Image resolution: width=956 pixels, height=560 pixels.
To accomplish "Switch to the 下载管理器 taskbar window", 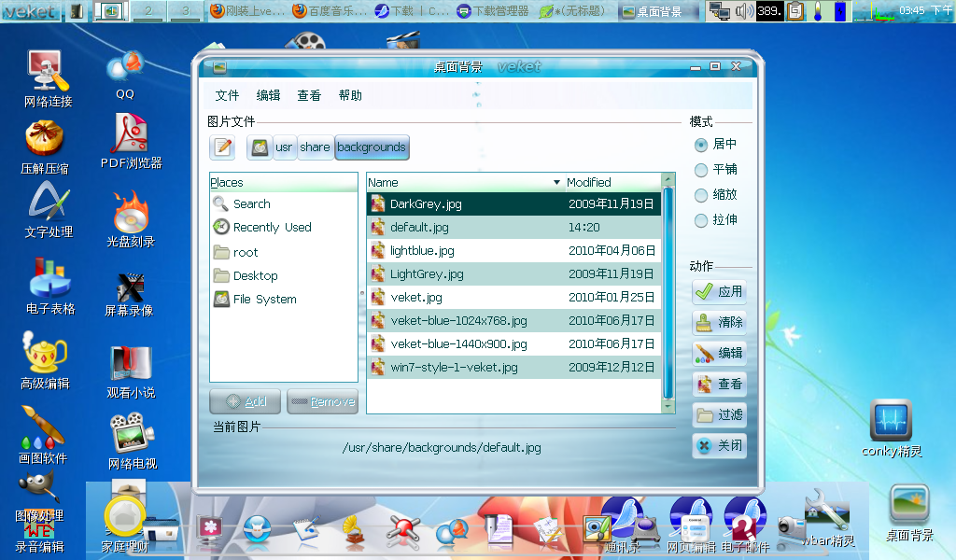I will [493, 11].
